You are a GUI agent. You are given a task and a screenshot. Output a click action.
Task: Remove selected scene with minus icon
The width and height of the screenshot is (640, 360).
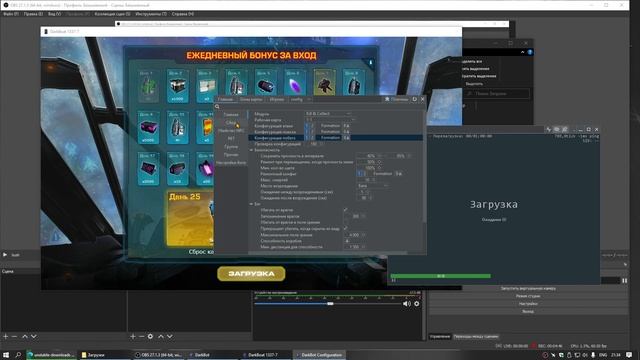14,336
